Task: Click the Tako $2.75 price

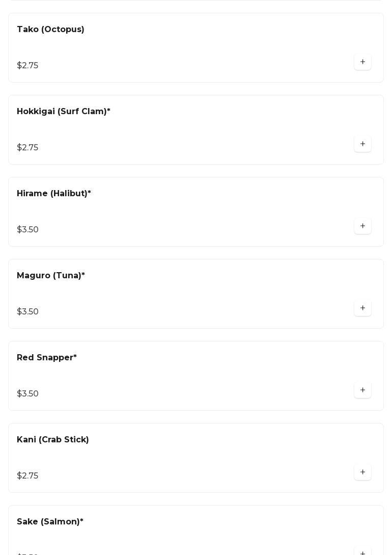Action: [x=27, y=66]
